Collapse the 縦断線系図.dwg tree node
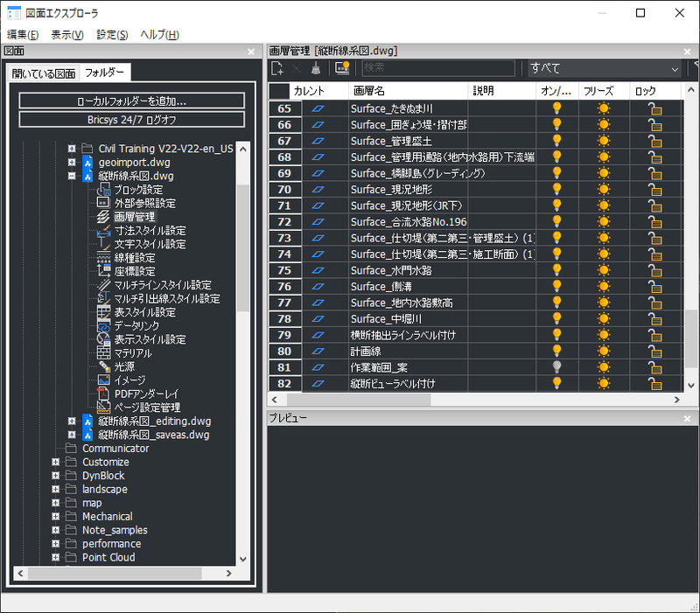This screenshot has width=700, height=613. 72,176
